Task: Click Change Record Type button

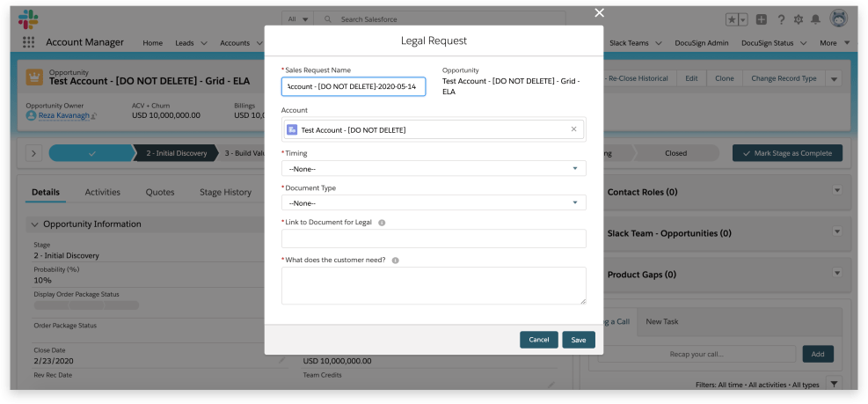Action: click(784, 78)
